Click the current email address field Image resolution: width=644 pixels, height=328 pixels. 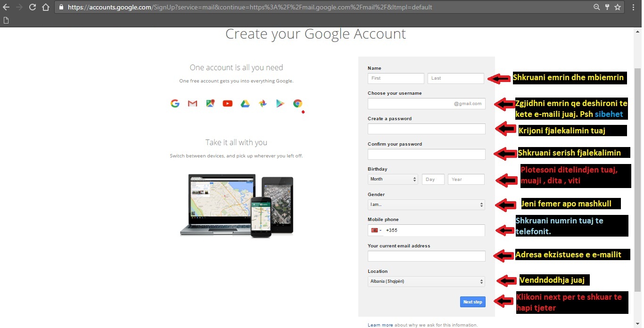point(427,256)
